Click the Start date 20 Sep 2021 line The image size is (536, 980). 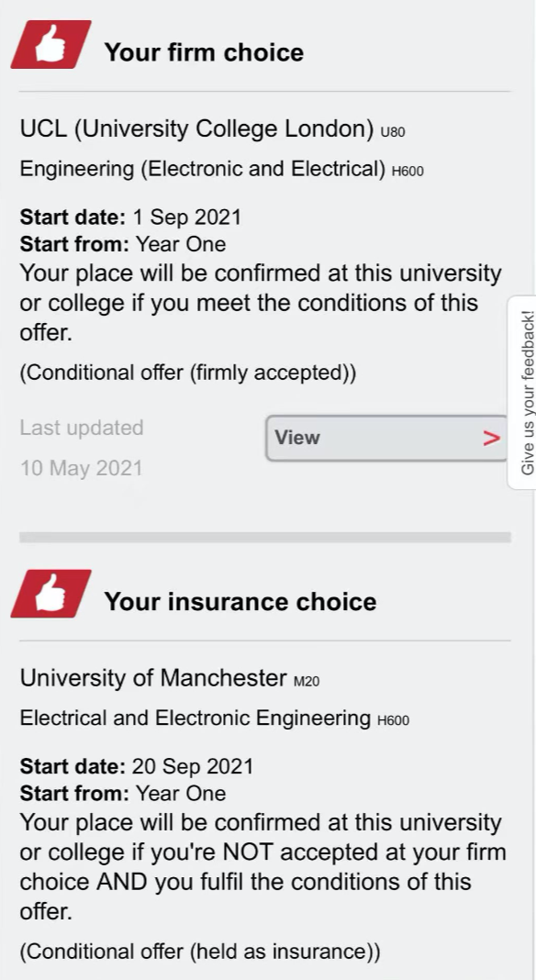tap(137, 766)
